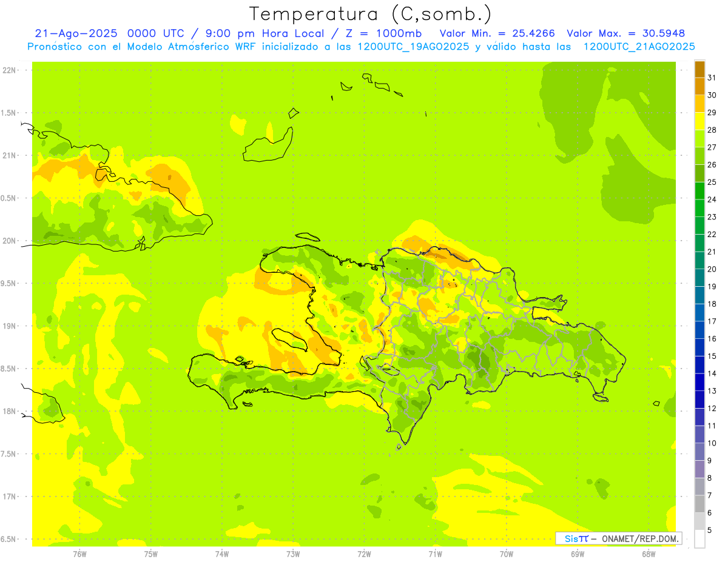Click the '19N' latitude label
The image size is (728, 562).
[x=10, y=326]
